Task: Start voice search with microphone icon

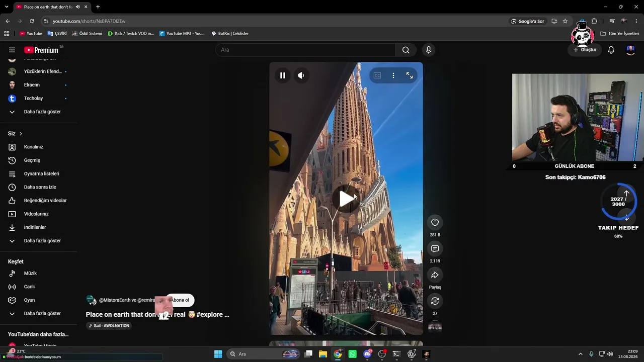Action: click(429, 50)
